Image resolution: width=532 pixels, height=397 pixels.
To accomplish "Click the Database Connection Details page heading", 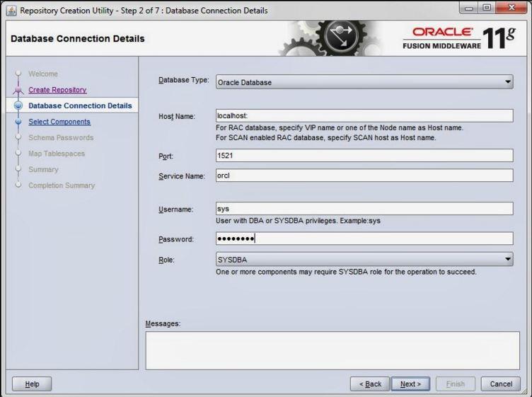I will 78,39.
